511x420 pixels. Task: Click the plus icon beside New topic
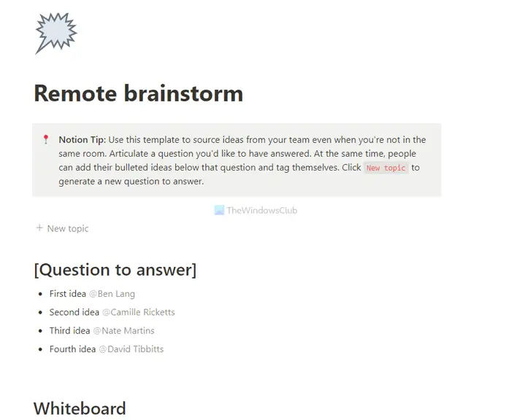point(39,228)
